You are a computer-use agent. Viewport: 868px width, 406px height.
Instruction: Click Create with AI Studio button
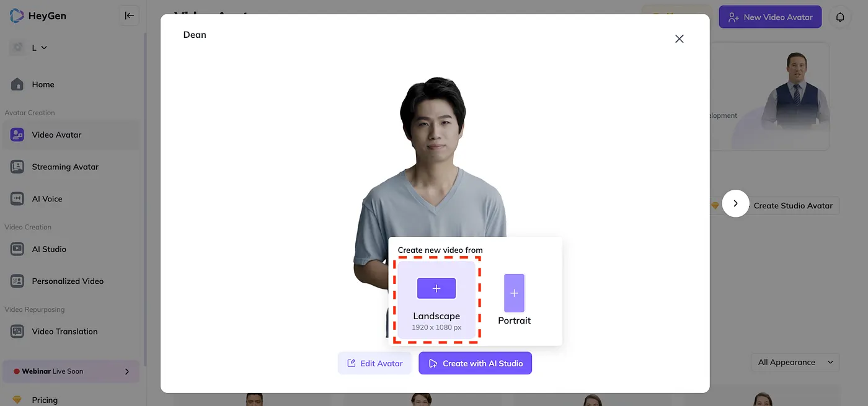475,363
